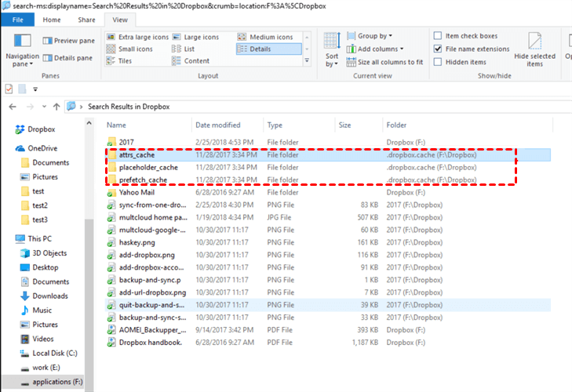Select This PC in navigation pane
This screenshot has width=572, height=392.
tap(33, 238)
